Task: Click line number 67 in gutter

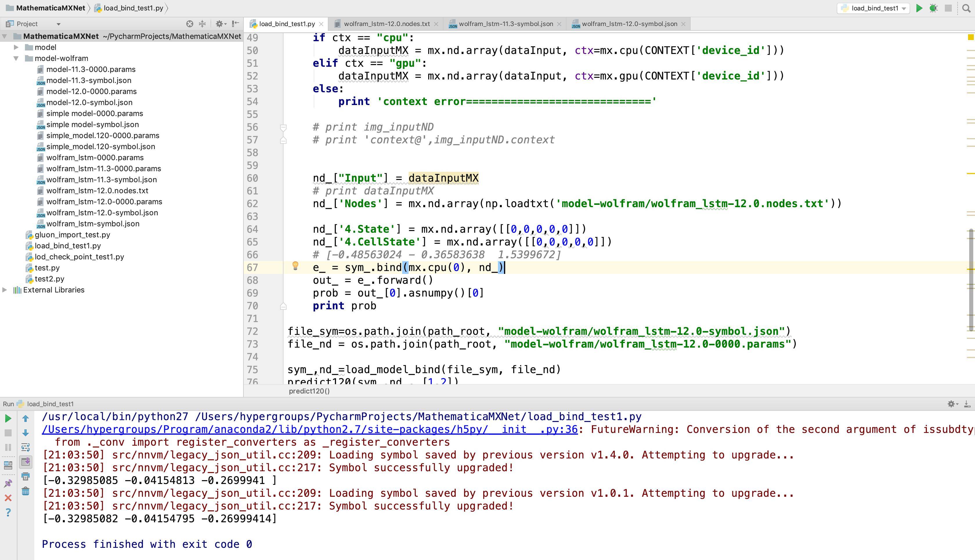Action: tap(252, 268)
